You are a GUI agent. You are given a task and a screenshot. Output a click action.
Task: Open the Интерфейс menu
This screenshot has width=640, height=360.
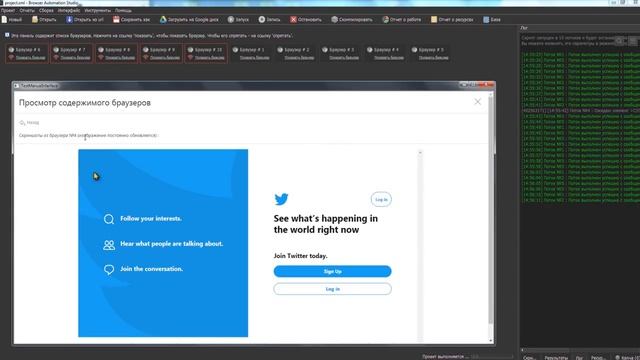coord(69,10)
